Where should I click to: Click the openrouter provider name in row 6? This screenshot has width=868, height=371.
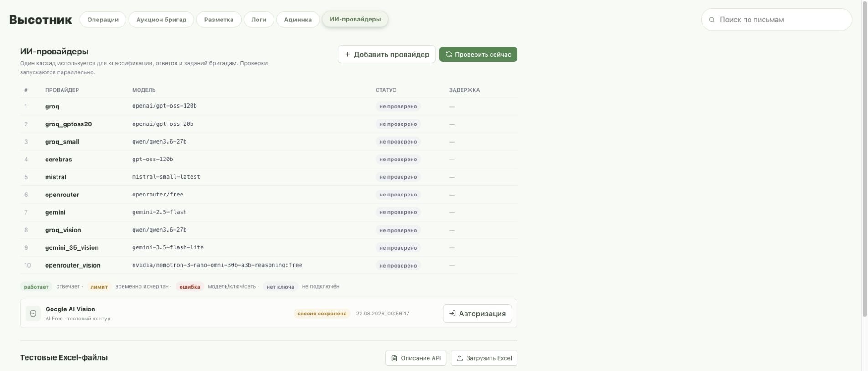coord(62,195)
